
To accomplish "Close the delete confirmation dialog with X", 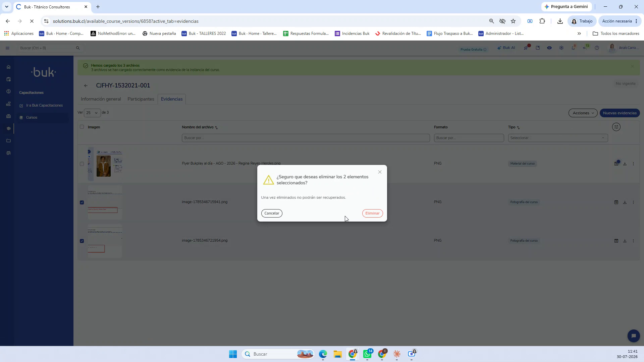I will pos(380,172).
